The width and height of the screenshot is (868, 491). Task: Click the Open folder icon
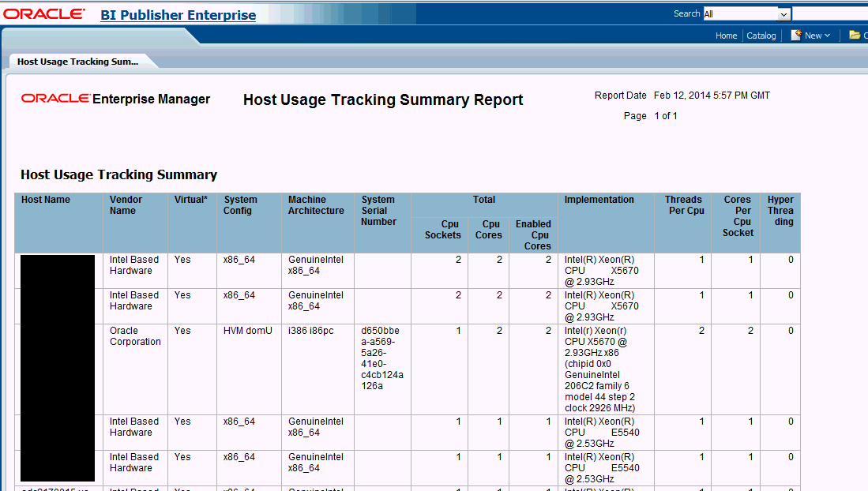click(x=855, y=35)
